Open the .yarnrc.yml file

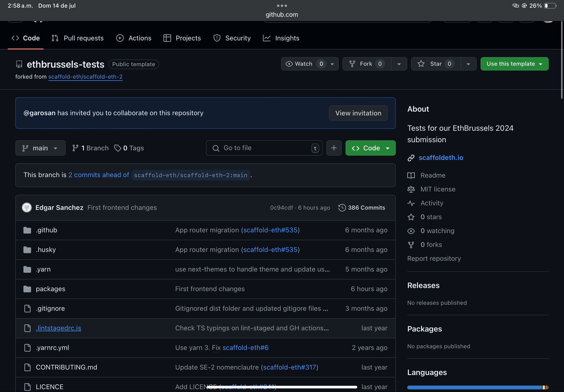point(52,348)
